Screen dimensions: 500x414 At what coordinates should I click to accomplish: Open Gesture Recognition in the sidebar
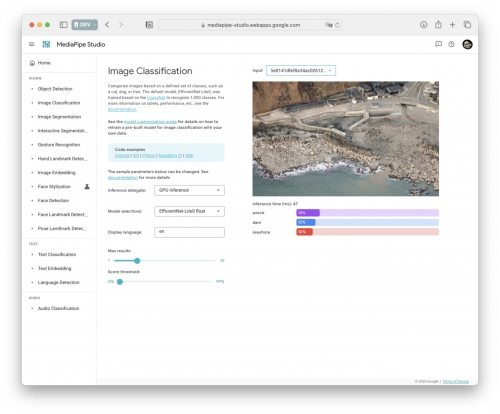point(59,145)
